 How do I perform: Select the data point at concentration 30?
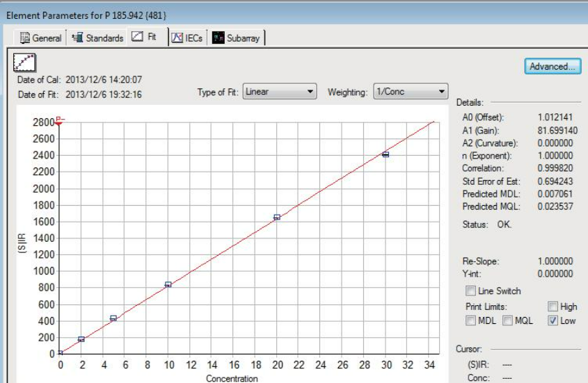click(386, 154)
